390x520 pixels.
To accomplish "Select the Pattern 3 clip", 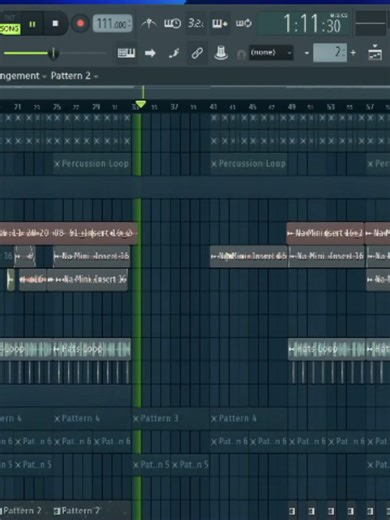I will 171,418.
